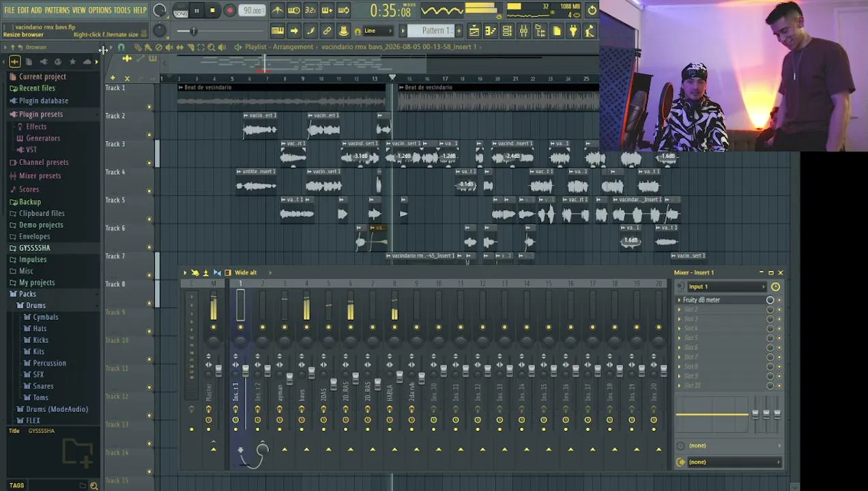Click the Wide alt mixer layout label
Image resolution: width=868 pixels, height=491 pixels.
[x=246, y=273]
